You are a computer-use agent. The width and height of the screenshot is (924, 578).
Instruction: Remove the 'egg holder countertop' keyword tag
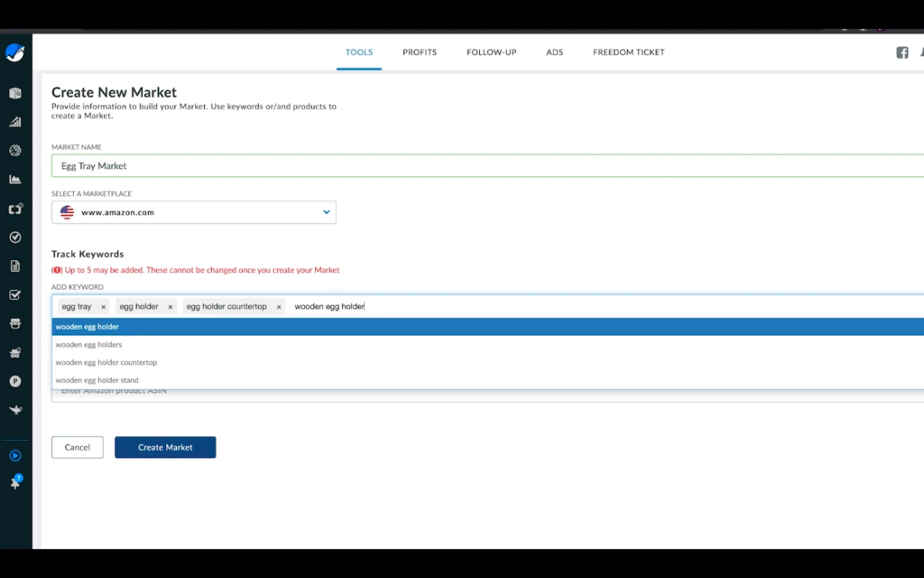(x=278, y=306)
